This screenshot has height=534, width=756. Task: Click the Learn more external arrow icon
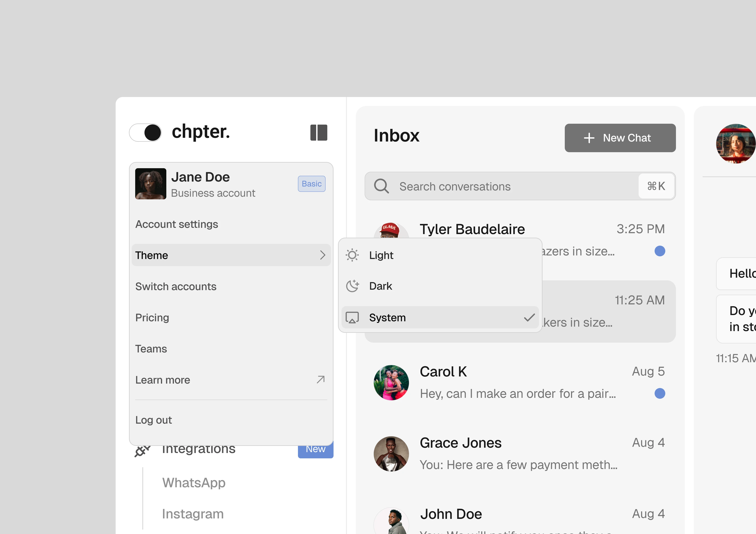(320, 380)
